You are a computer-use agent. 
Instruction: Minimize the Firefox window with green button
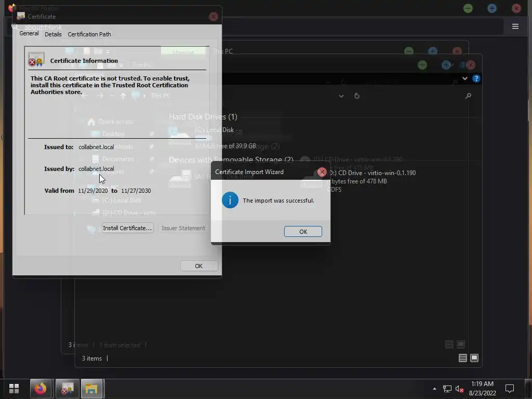(468, 8)
